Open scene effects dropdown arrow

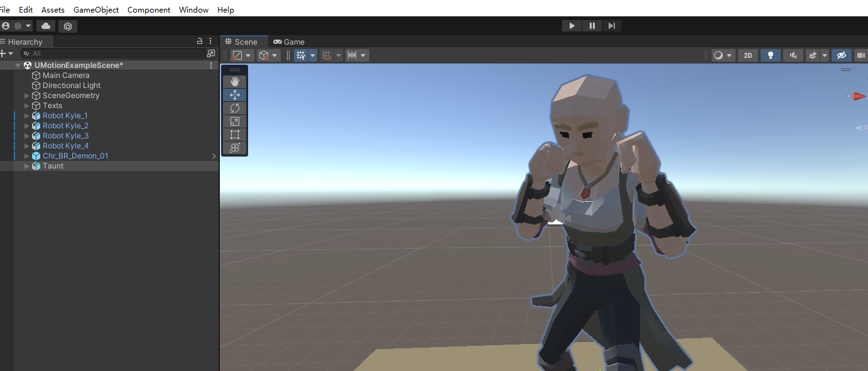point(825,55)
